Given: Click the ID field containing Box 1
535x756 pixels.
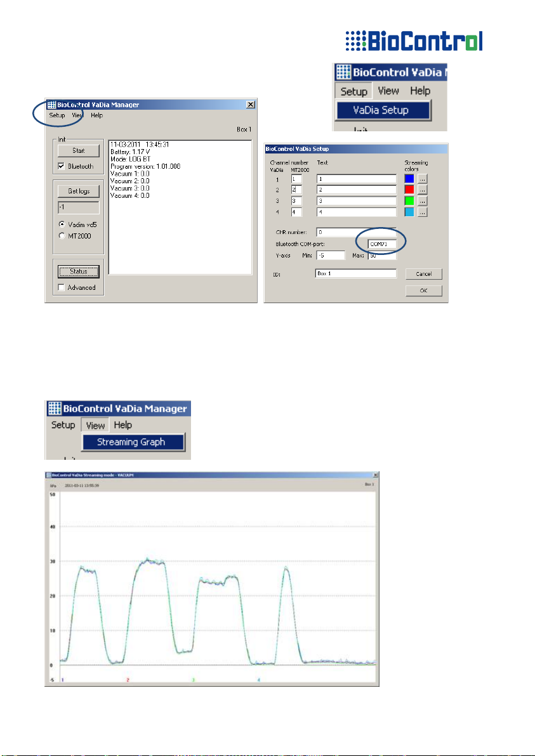Looking at the screenshot, I should (356, 273).
